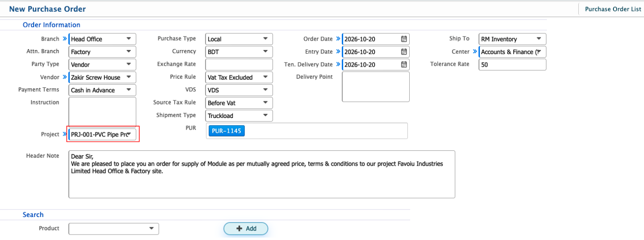Expand the Party Type dropdown
644x240 pixels.
click(102, 64)
